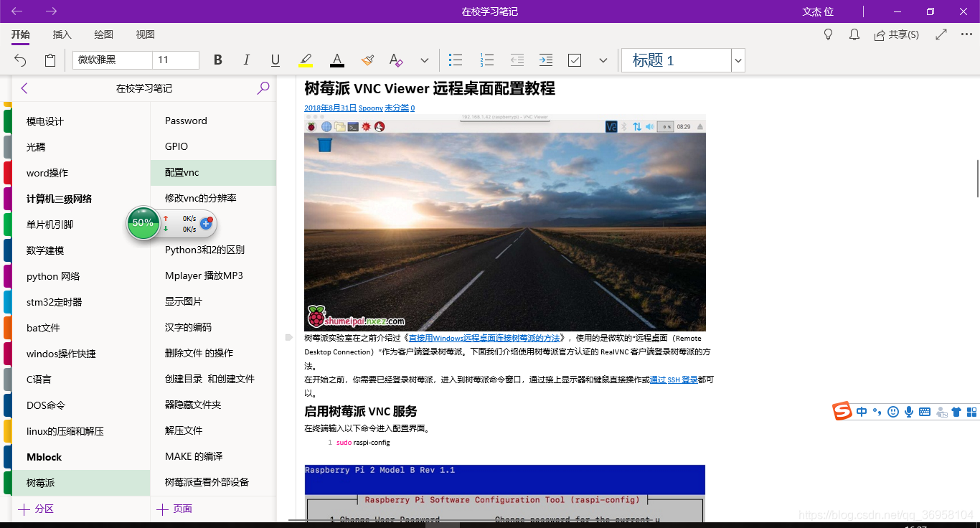Toggle underline formatting

tap(275, 60)
